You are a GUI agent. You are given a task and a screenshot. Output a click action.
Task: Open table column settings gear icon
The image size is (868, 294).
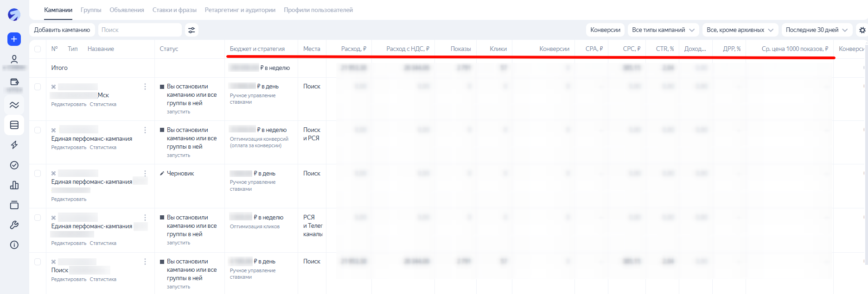(x=862, y=30)
